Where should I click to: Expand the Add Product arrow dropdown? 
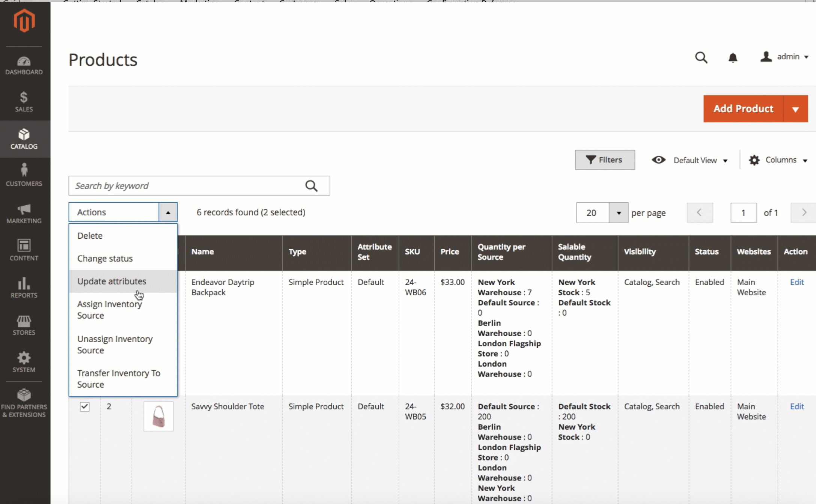click(795, 109)
